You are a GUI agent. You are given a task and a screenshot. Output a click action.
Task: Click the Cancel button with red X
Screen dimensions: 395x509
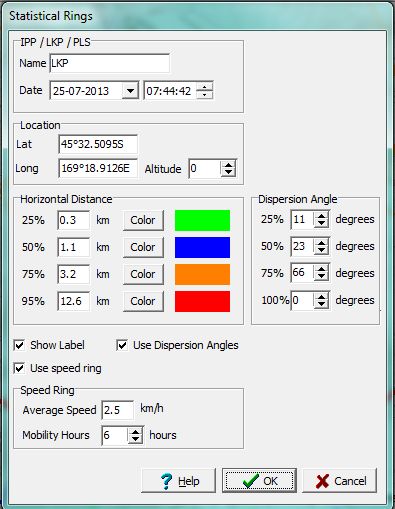[x=339, y=481]
